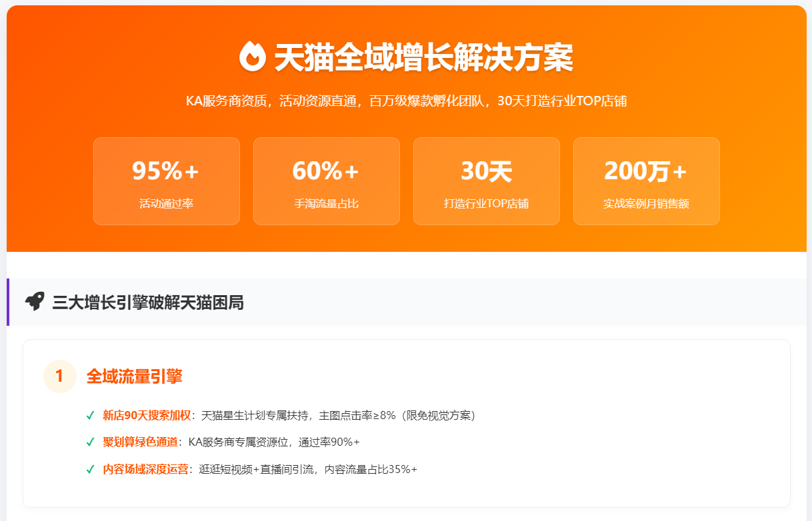
Task: Click the 内容场域深度运营 highlighted text
Action: pos(146,469)
